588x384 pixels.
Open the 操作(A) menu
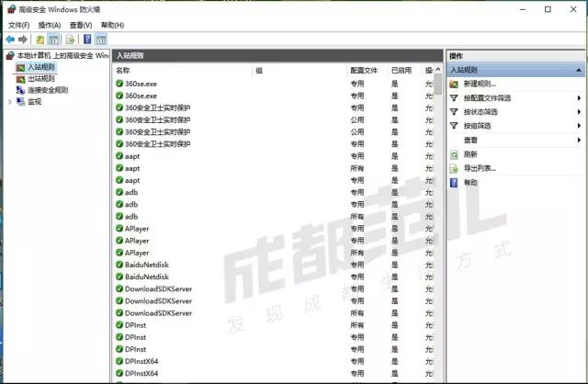tap(50, 25)
